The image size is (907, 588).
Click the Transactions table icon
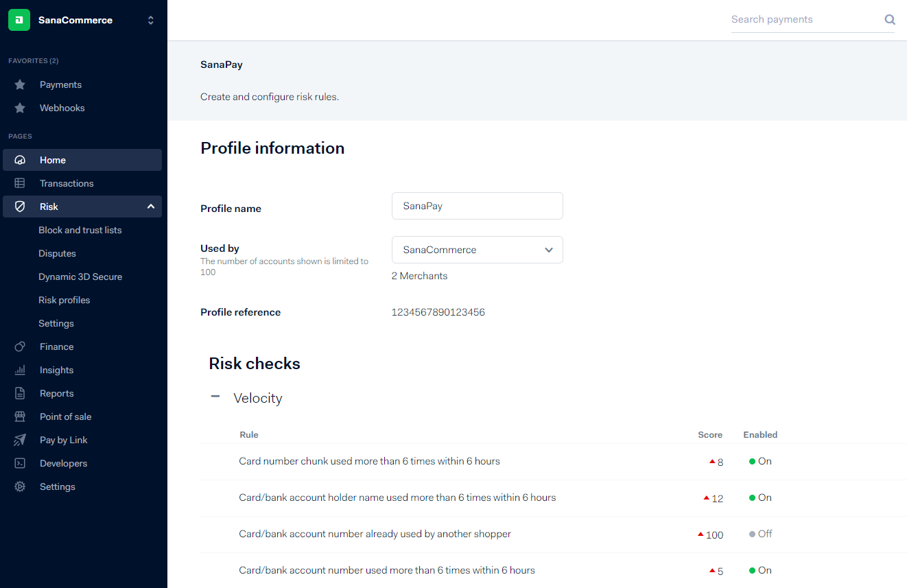(x=20, y=183)
